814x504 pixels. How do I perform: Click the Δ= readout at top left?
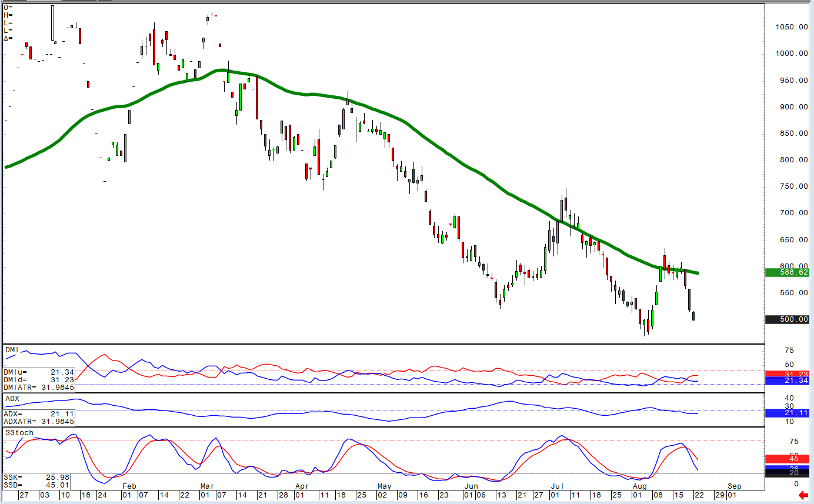click(8, 38)
